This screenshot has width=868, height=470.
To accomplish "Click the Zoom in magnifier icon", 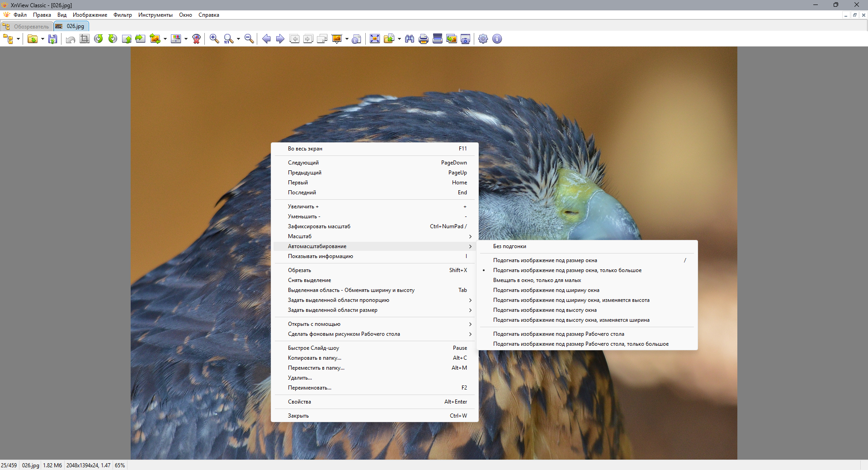I will [214, 39].
